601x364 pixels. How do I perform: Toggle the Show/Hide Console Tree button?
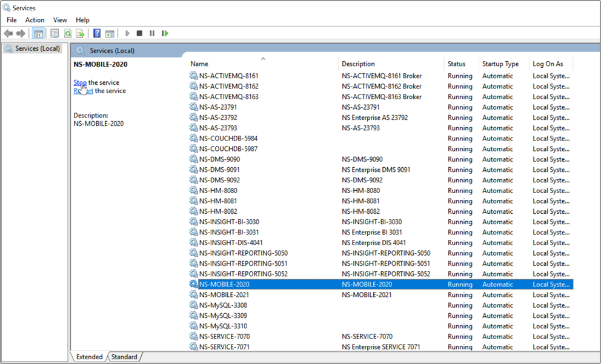(x=38, y=33)
